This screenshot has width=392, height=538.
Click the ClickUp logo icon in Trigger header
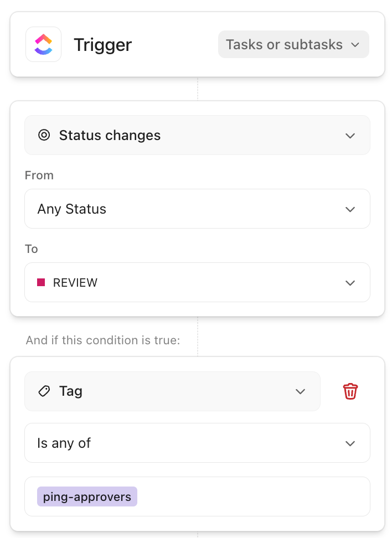(x=43, y=44)
